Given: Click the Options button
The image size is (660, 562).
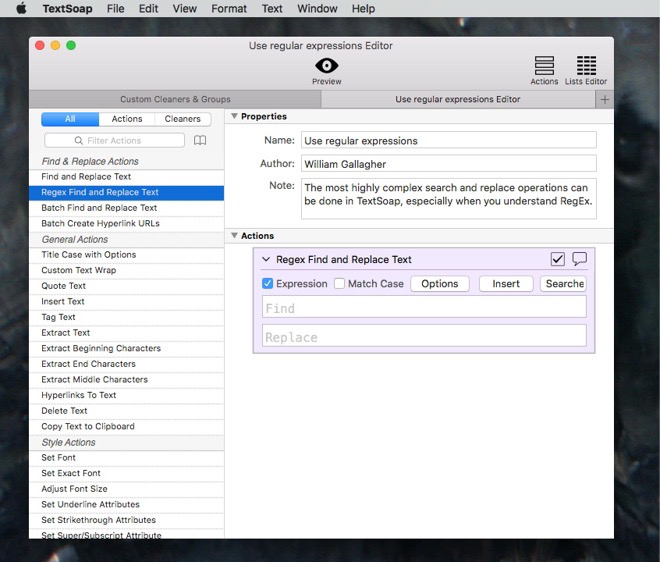Looking at the screenshot, I should coord(439,284).
